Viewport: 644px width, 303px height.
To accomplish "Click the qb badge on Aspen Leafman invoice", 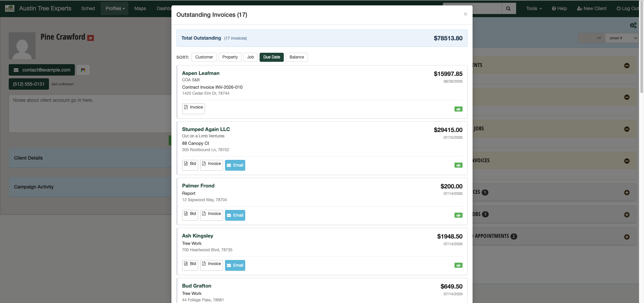I will click(458, 109).
